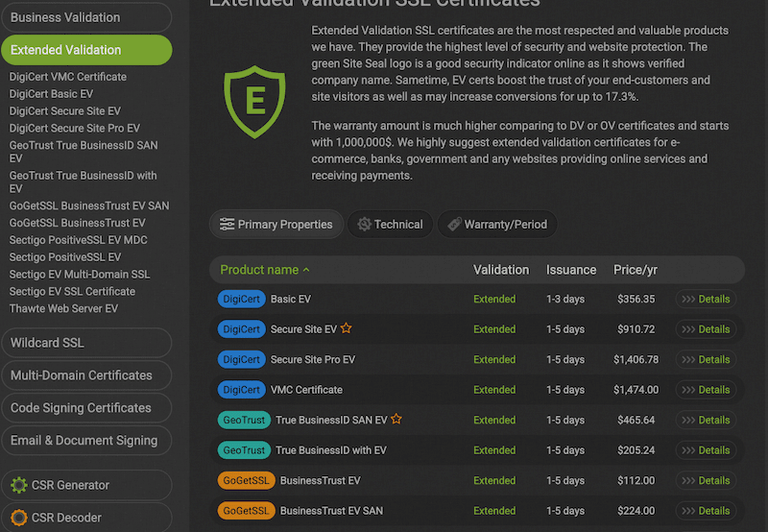Open DigiCert Secure Site Pro EV sidebar link
The image size is (768, 532).
[75, 129]
